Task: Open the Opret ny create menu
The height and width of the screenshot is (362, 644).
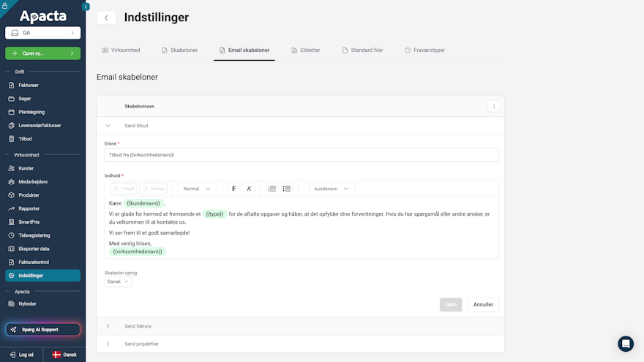Action: coord(42,53)
